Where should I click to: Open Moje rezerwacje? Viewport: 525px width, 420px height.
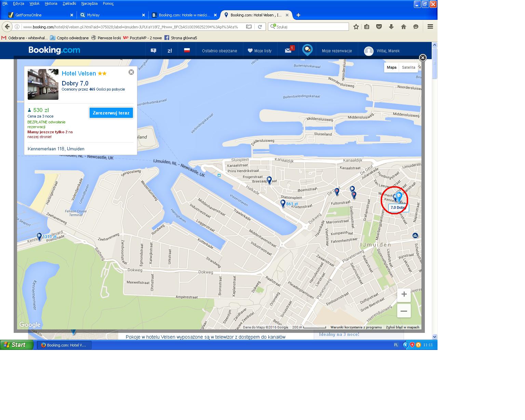coord(337,51)
